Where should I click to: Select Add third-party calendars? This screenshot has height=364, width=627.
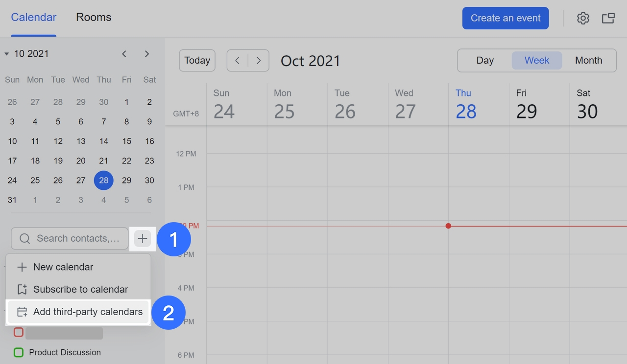coord(88,312)
